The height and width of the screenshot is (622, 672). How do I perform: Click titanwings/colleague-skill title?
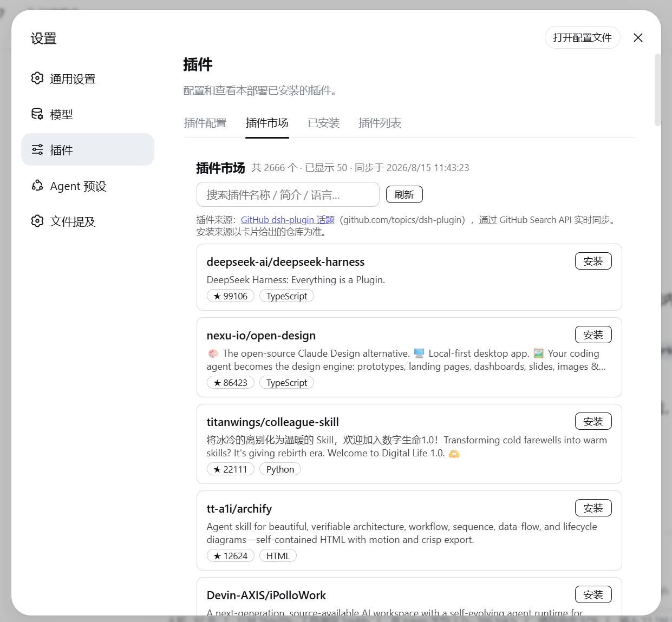point(272,422)
